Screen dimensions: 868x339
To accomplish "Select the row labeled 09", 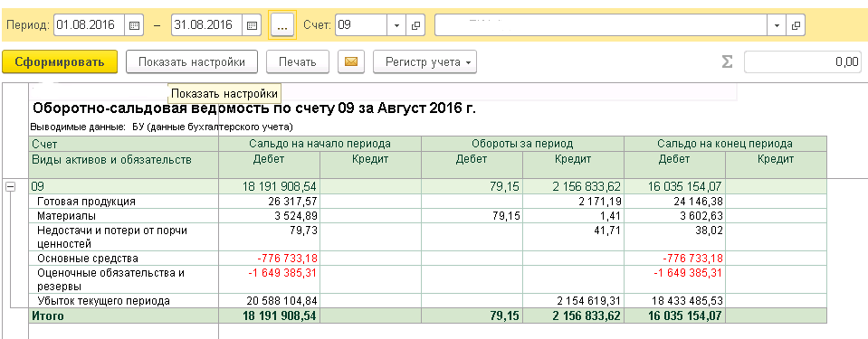I will (x=427, y=187).
